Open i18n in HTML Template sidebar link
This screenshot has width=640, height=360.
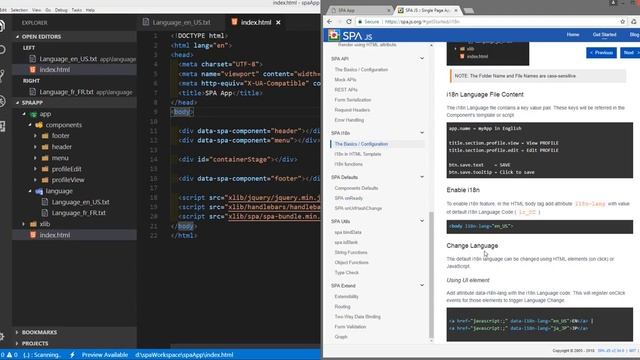tap(358, 154)
